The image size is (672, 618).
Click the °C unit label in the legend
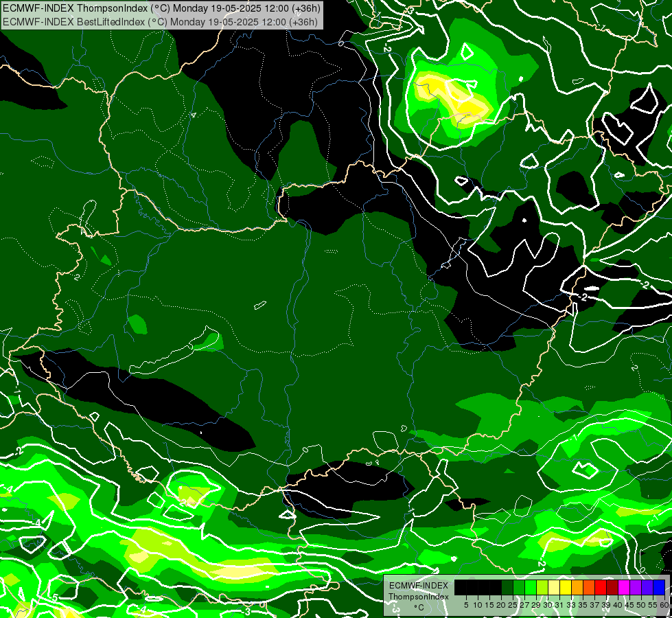419,607
